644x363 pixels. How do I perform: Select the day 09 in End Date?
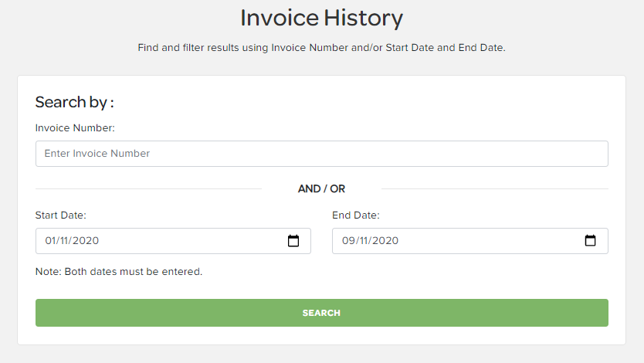[x=348, y=241]
